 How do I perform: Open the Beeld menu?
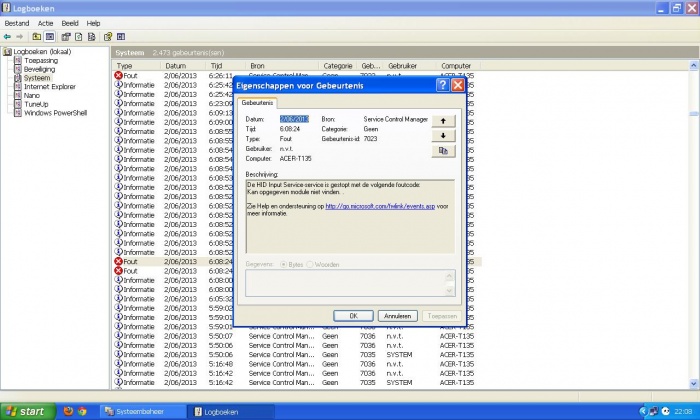(71, 22)
